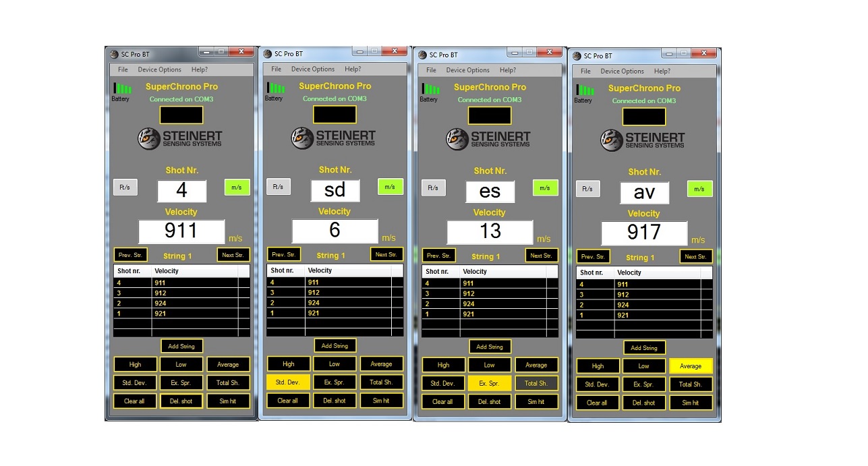The image size is (868, 466).
Task: Select m/s units in the es window
Action: tap(545, 187)
